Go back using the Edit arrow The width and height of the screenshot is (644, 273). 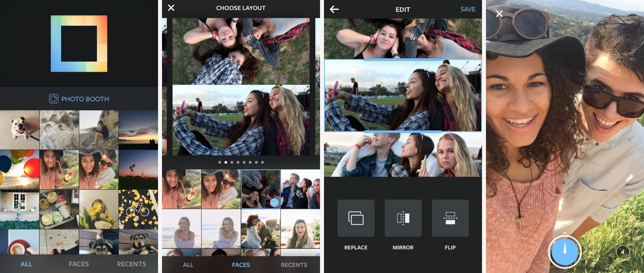pos(334,9)
